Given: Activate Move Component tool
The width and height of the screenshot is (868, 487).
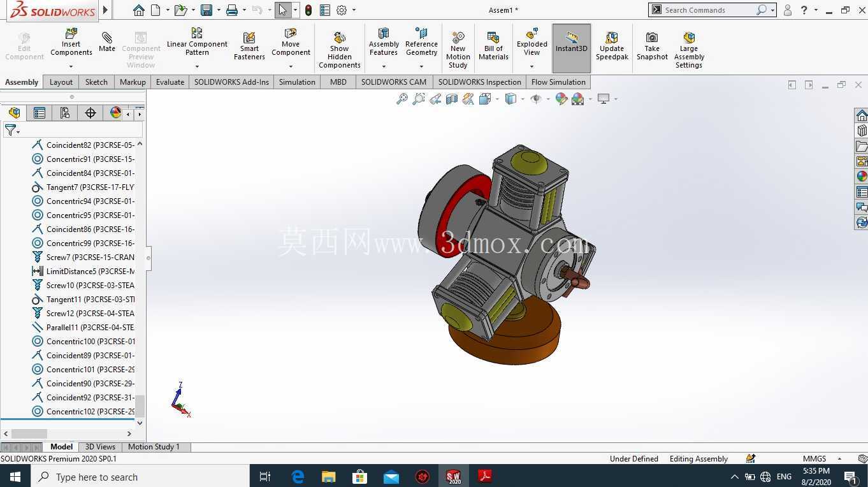Looking at the screenshot, I should (291, 42).
